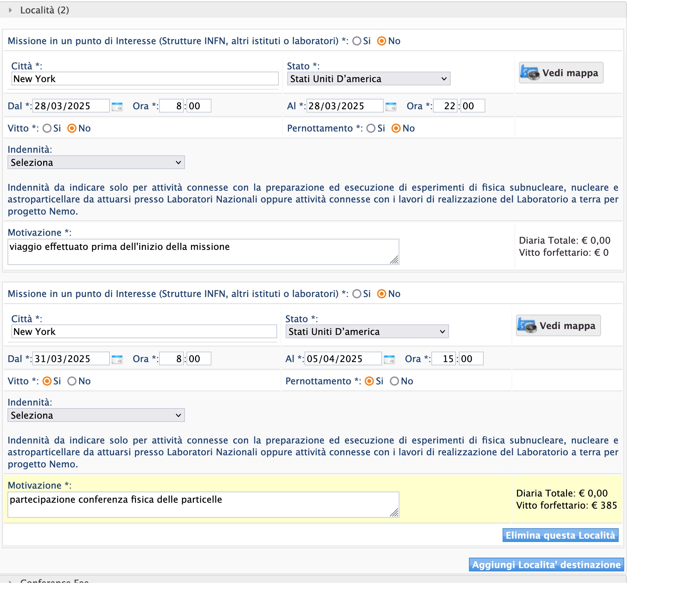Grab resize handle of first Motivazione textarea
The width and height of the screenshot is (700, 592).
pyautogui.click(x=394, y=260)
